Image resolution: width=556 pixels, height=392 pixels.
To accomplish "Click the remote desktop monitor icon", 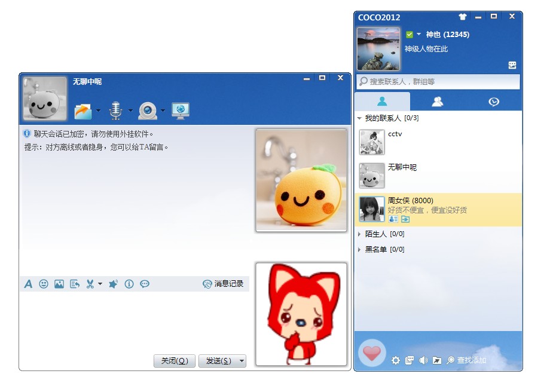I will pyautogui.click(x=181, y=111).
